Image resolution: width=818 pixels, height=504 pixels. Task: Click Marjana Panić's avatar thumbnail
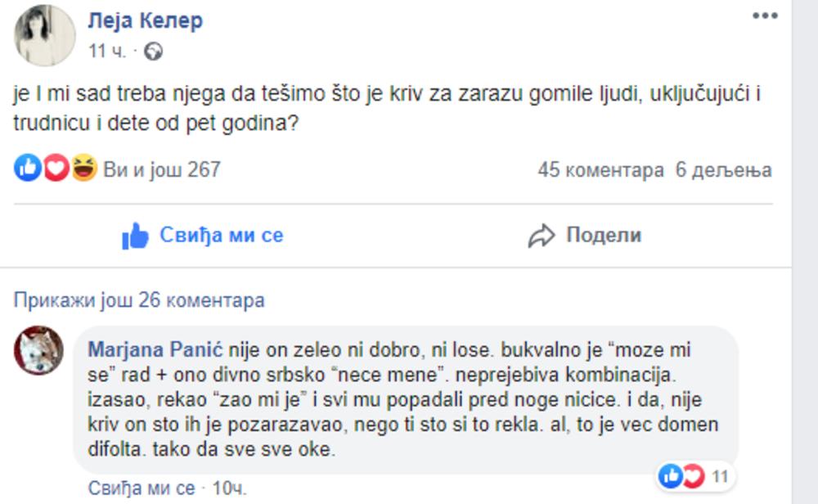(x=38, y=350)
